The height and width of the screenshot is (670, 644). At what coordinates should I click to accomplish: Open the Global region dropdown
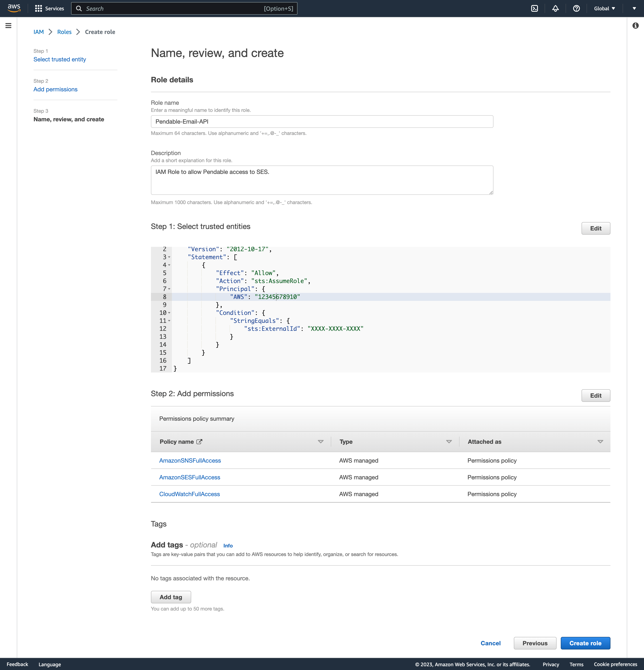[x=604, y=9]
